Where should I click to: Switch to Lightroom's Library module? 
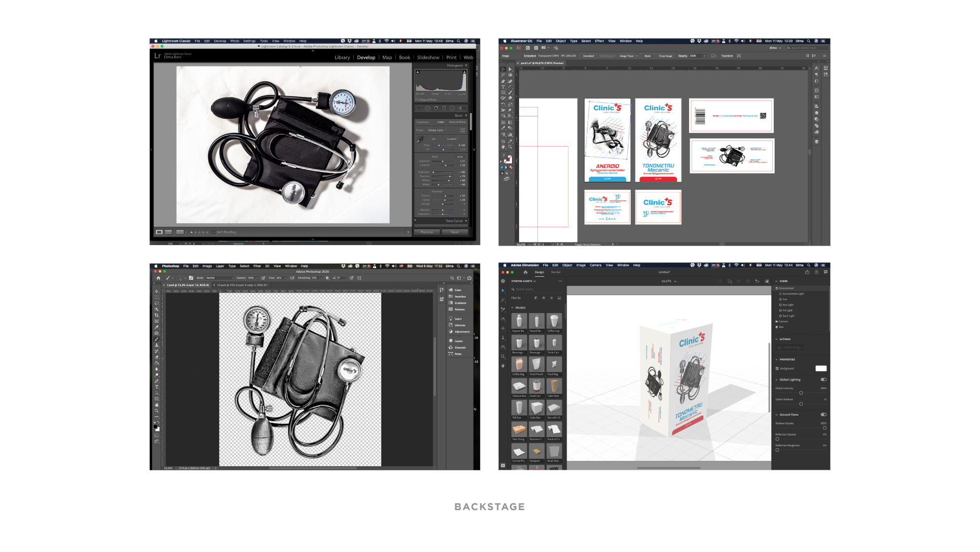pyautogui.click(x=342, y=58)
